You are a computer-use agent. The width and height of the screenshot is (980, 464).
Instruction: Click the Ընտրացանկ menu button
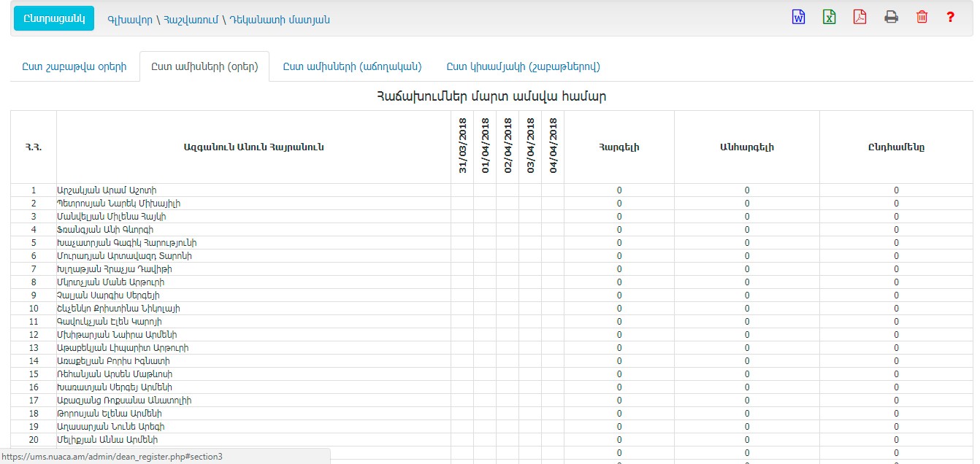coord(54,18)
